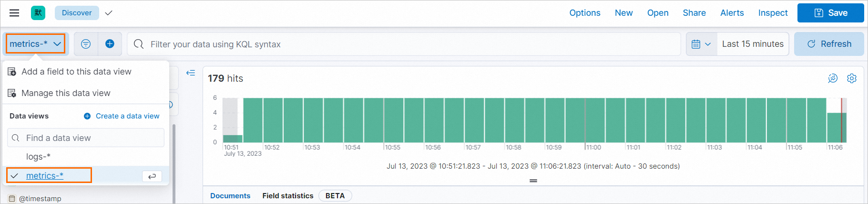868x204 pixels.
Task: Open the filter options icon
Action: (86, 44)
